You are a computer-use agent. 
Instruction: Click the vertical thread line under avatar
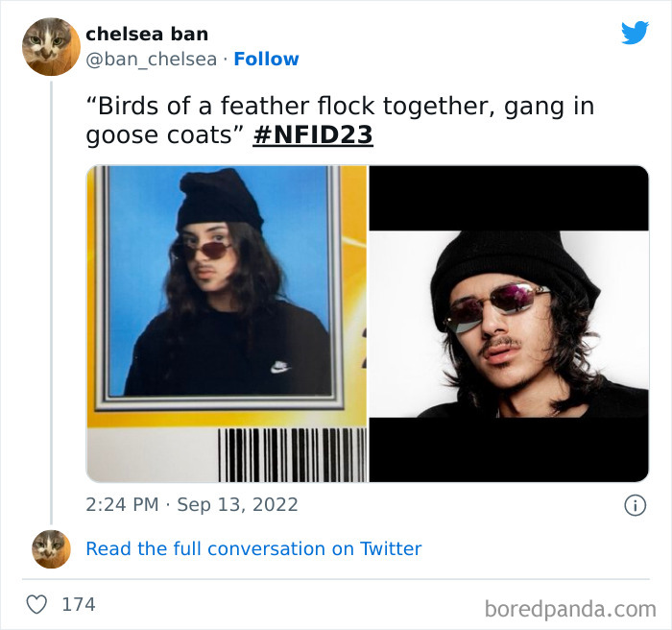(52, 303)
